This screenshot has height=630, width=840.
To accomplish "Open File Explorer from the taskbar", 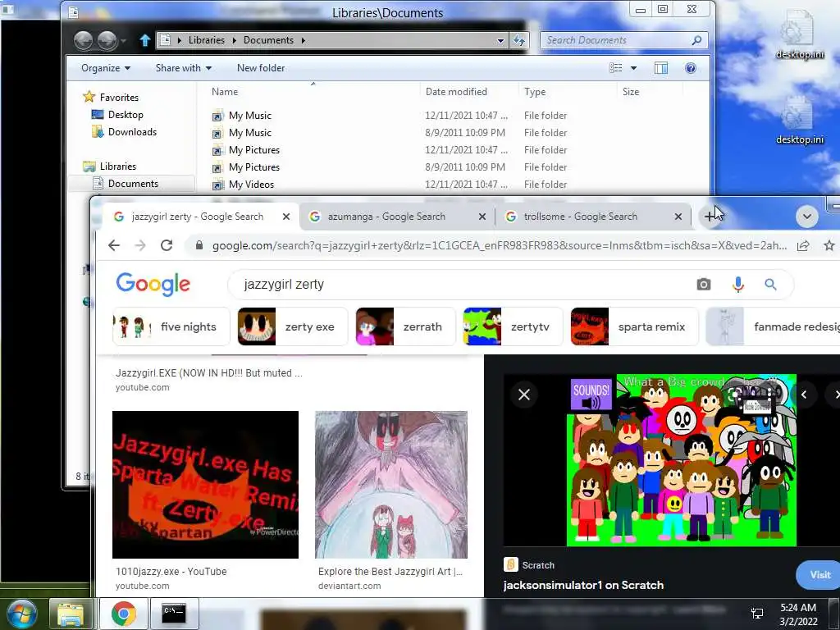I will pyautogui.click(x=71, y=614).
